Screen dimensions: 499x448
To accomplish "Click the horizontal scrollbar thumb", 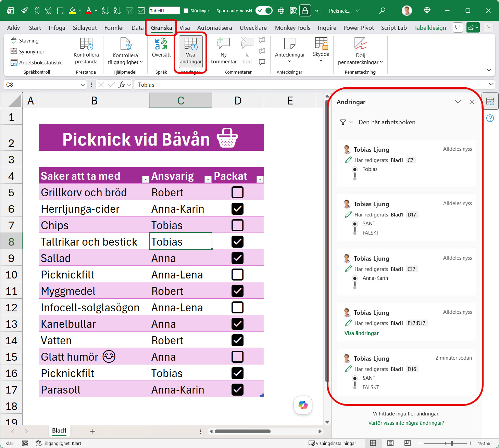I will click(242, 432).
